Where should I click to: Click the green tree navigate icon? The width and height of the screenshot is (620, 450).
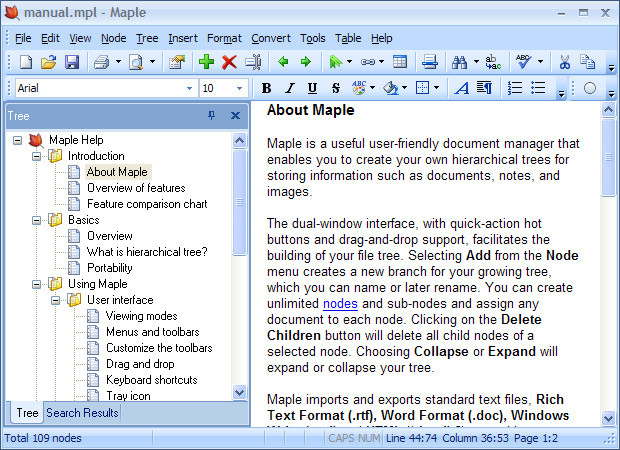[335, 62]
